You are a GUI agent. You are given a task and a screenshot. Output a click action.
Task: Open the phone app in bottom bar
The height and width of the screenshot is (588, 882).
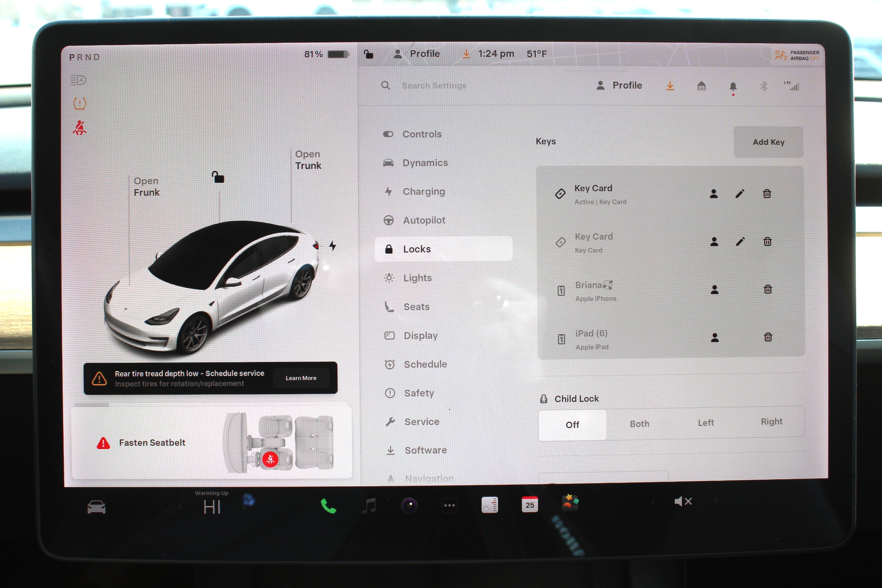point(328,506)
